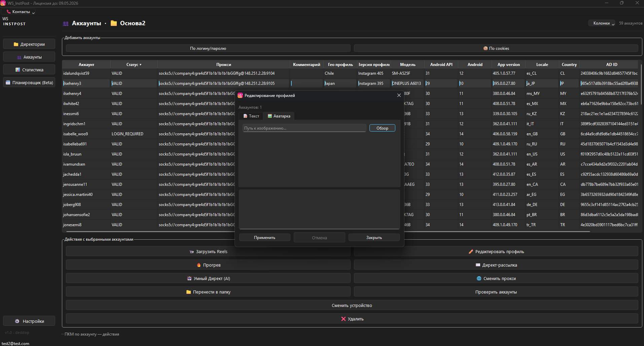Click Загрузить Reels action button
Screen dimensions: 644x346
point(208,251)
